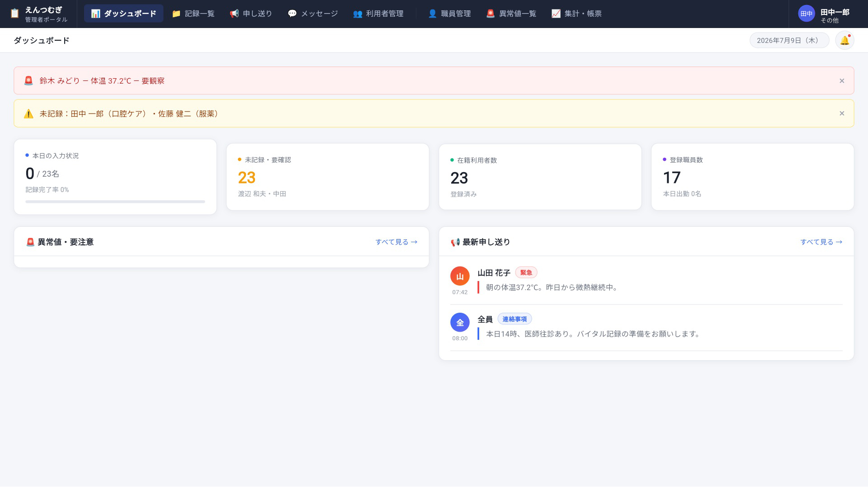This screenshot has height=488, width=868.
Task: Click the line chart icon next to 集計・帳票
Action: pos(556,14)
